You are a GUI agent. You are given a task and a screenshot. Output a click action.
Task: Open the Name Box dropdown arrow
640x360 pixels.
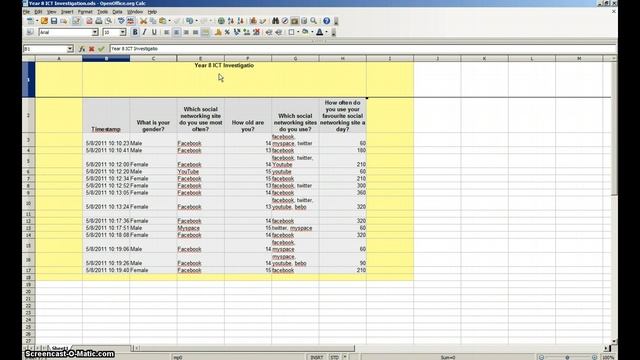click(x=70, y=49)
